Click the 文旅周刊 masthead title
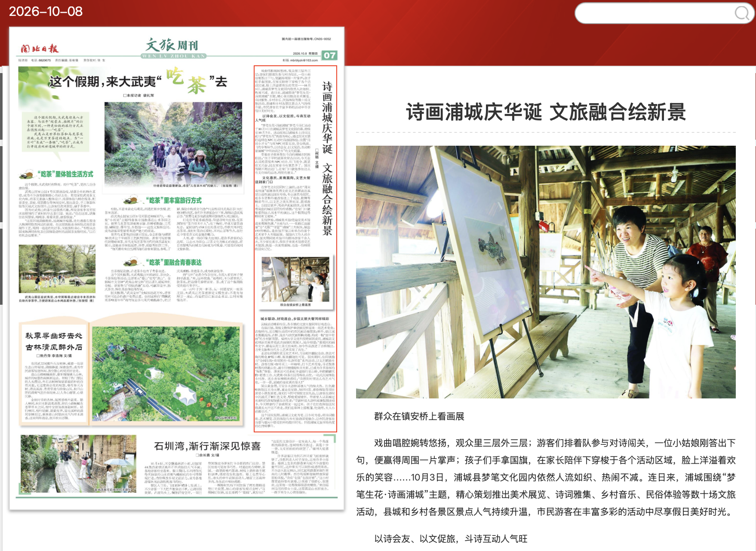The height and width of the screenshot is (551, 756). pyautogui.click(x=173, y=45)
